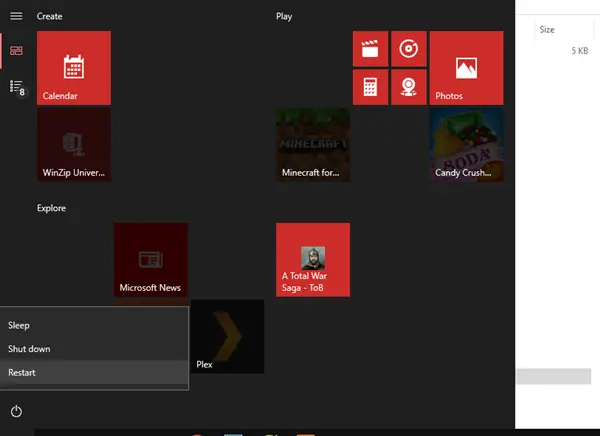The image size is (600, 436).
Task: Open the Plex tile
Action: [x=227, y=336]
